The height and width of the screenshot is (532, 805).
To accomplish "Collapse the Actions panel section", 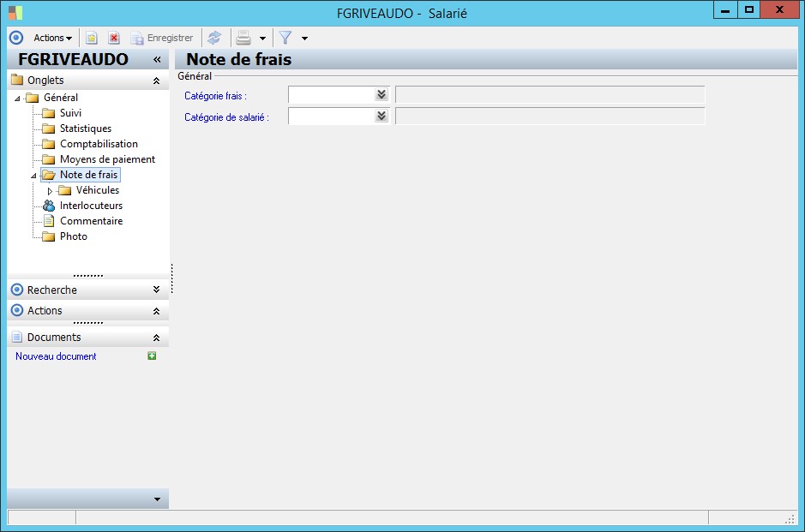I will (157, 311).
